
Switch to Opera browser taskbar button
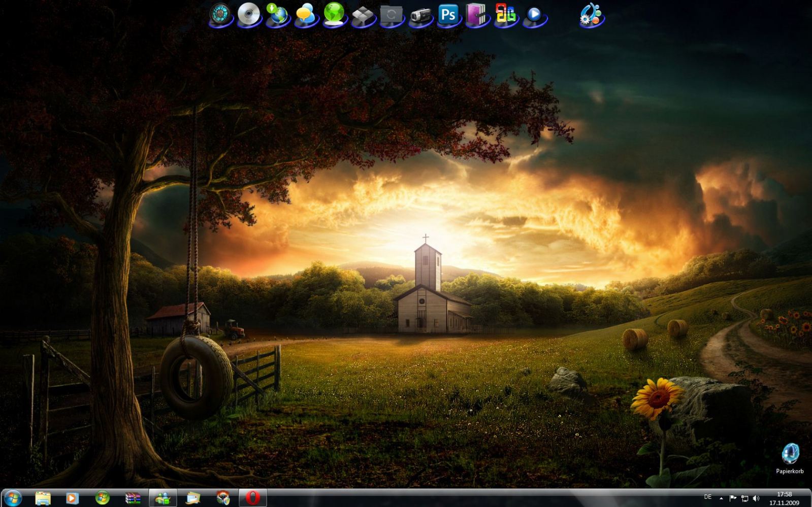point(252,498)
